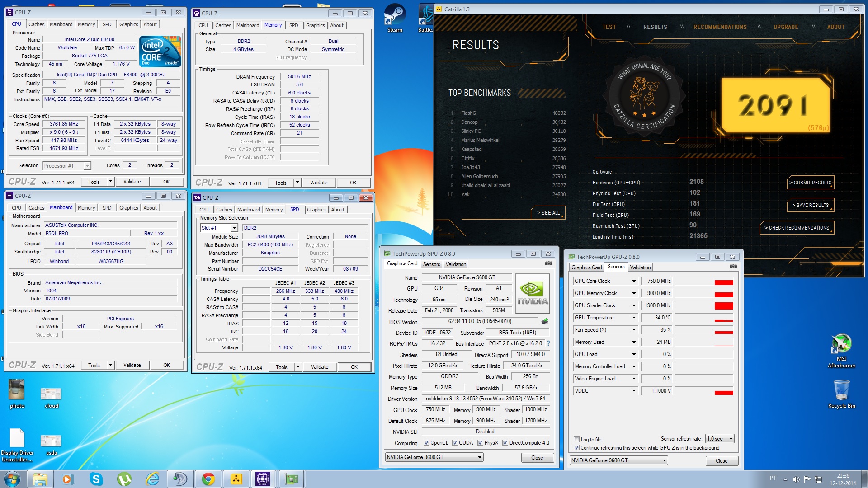Switch to Caches tab in the CPU-Z CPU window
This screenshot has height=488, width=868.
point(36,24)
